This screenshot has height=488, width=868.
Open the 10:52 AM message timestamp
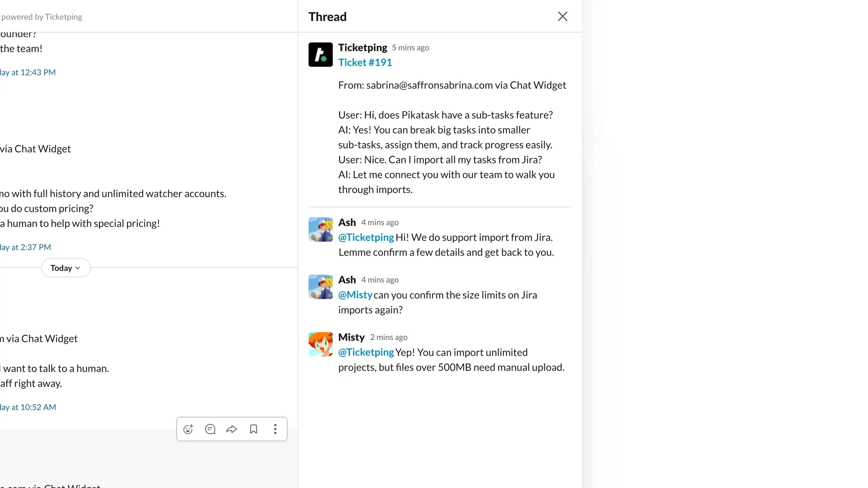tap(28, 408)
